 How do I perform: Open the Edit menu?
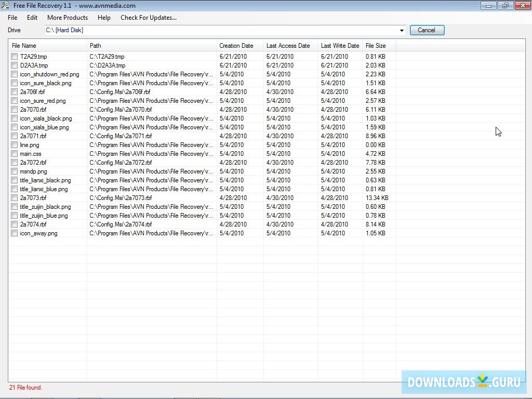(32, 18)
